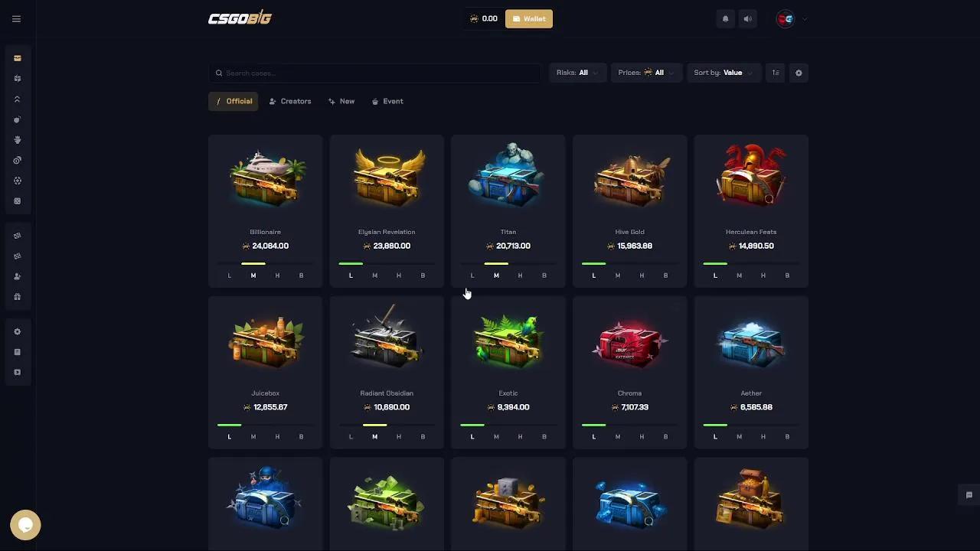Screen dimensions: 980x551
Task: Click the Wallet button
Action: click(529, 19)
